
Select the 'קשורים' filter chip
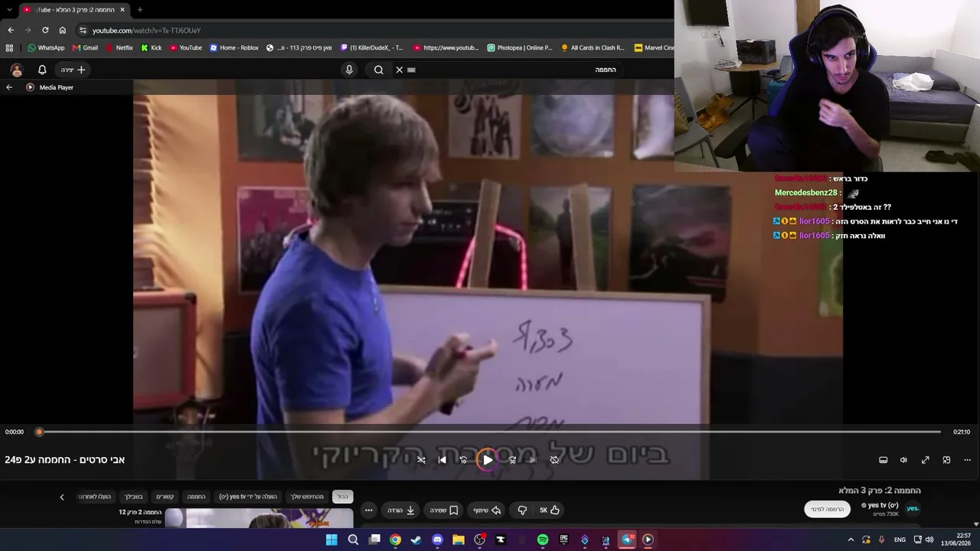pos(165,497)
